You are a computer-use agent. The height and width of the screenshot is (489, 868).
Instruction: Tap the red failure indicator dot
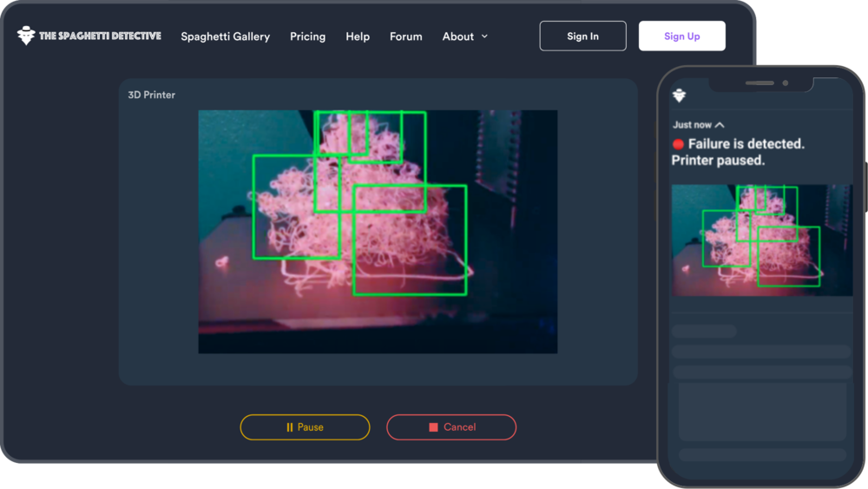[678, 144]
